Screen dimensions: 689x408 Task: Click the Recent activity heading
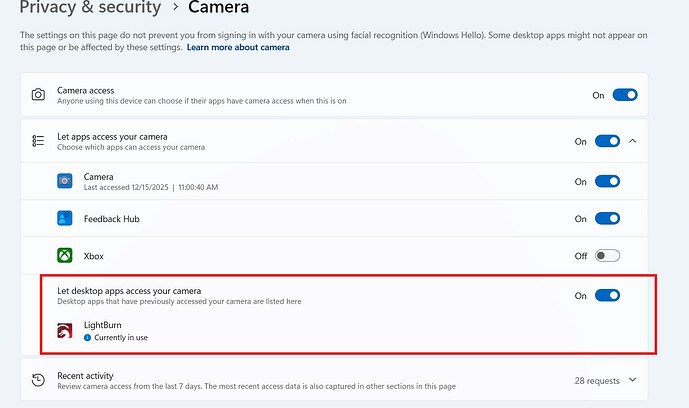(x=85, y=376)
